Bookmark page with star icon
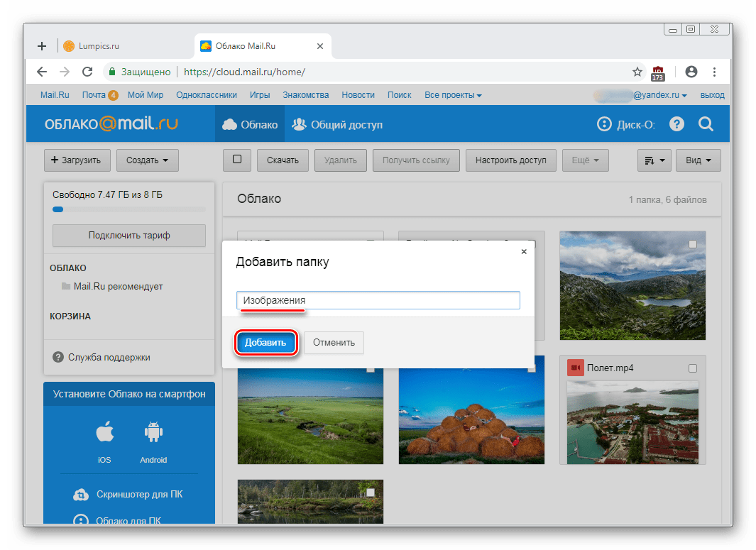This screenshot has height=550, width=756. point(637,72)
